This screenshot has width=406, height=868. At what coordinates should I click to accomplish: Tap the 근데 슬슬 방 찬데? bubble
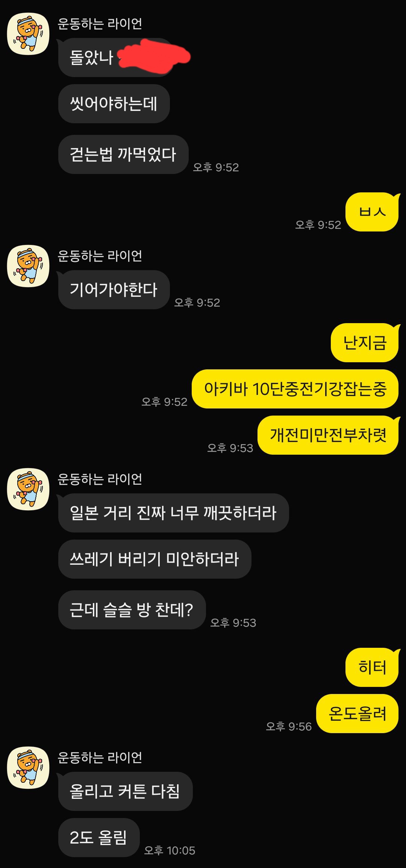click(x=132, y=610)
